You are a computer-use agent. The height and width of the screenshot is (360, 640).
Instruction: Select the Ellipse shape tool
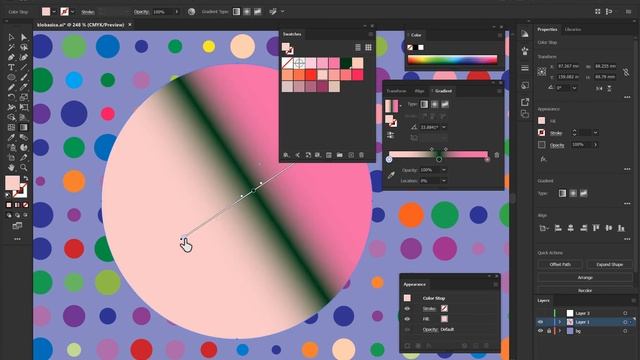pos(11,77)
